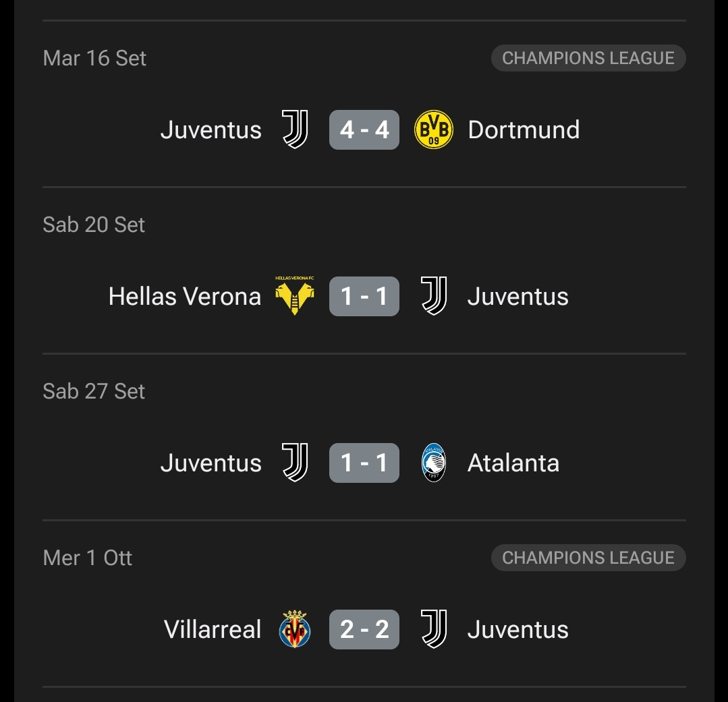Screen dimensions: 728x702
Task: Select the Dortmund team name
Action: click(x=524, y=129)
